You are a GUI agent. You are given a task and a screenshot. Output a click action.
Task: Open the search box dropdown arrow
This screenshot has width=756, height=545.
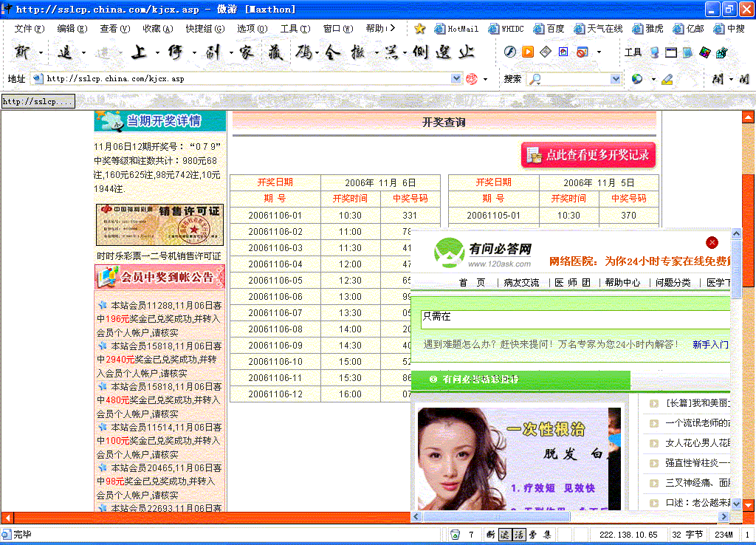[616, 78]
